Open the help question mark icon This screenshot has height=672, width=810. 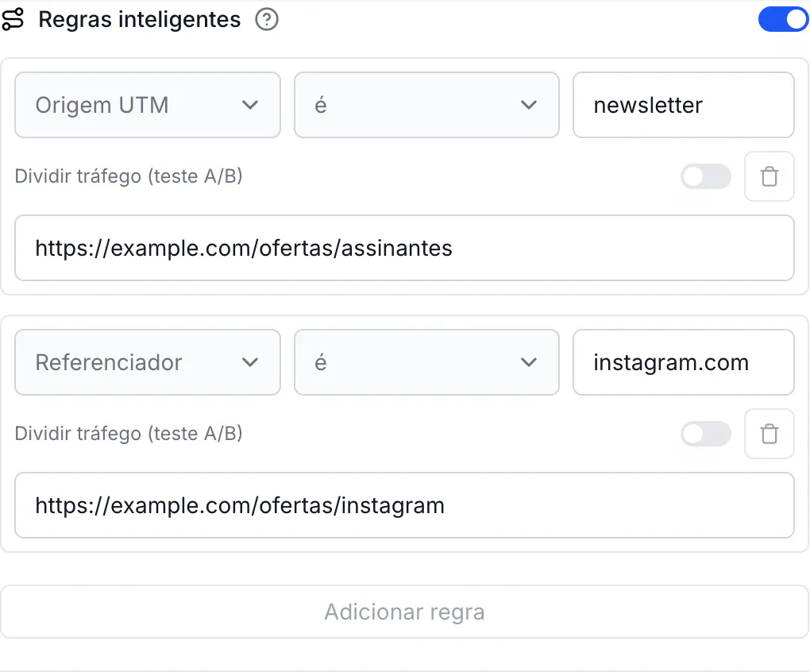point(267,20)
